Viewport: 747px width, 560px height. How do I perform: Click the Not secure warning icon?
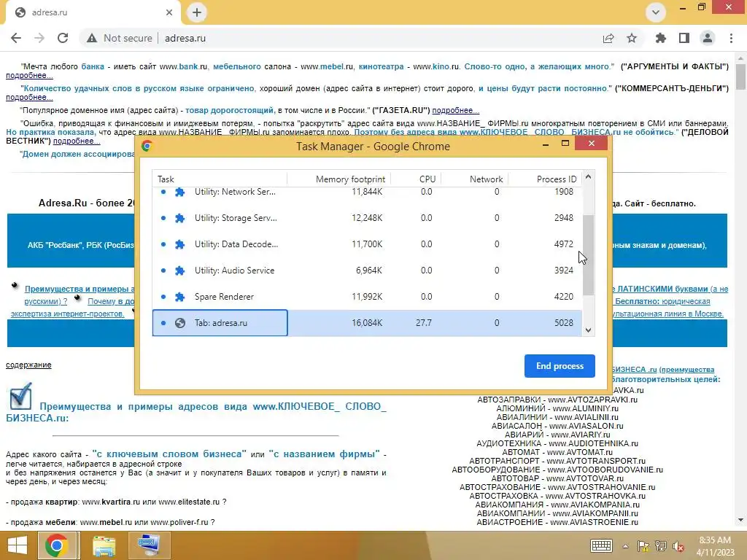pos(92,38)
